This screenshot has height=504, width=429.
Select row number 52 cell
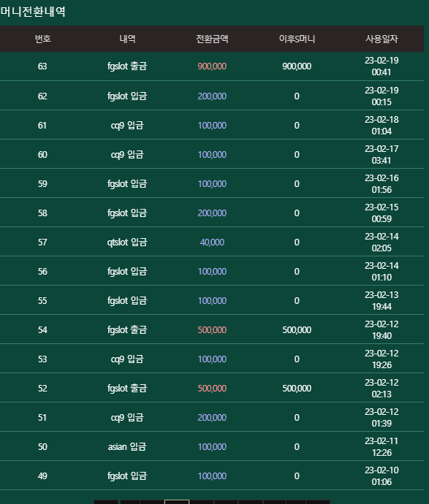pos(42,389)
